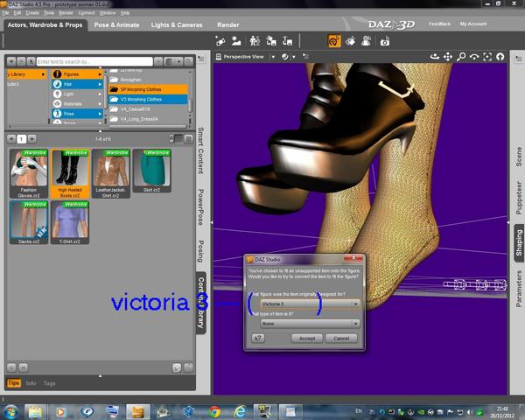Screen dimensions: 525x420
Task: Select the T-Shirt cr2 thumbnail
Action: point(70,222)
